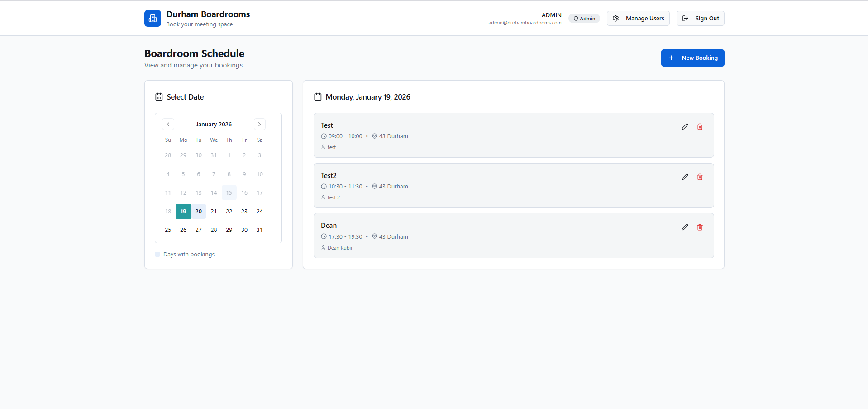The height and width of the screenshot is (409, 868).
Task: Select January 20 in the calendar
Action: click(x=199, y=212)
